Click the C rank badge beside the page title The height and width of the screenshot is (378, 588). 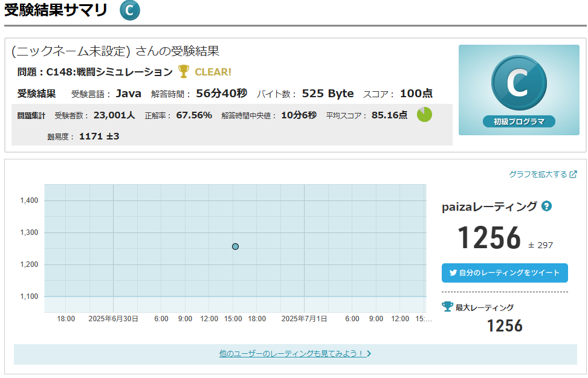pos(129,10)
